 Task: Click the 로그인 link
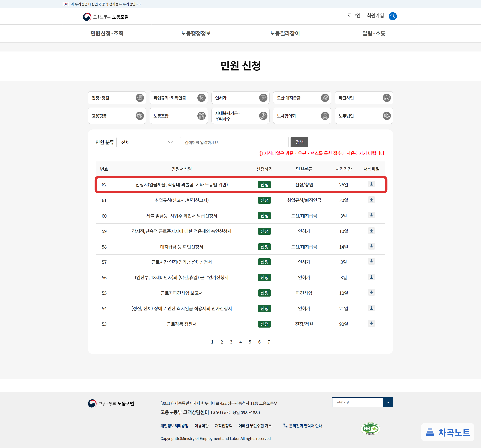354,15
